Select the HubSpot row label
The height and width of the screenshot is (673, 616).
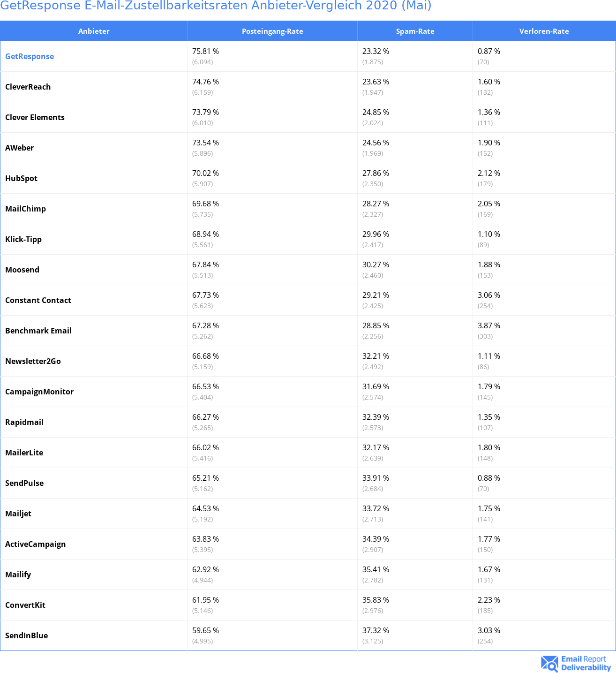(x=22, y=178)
